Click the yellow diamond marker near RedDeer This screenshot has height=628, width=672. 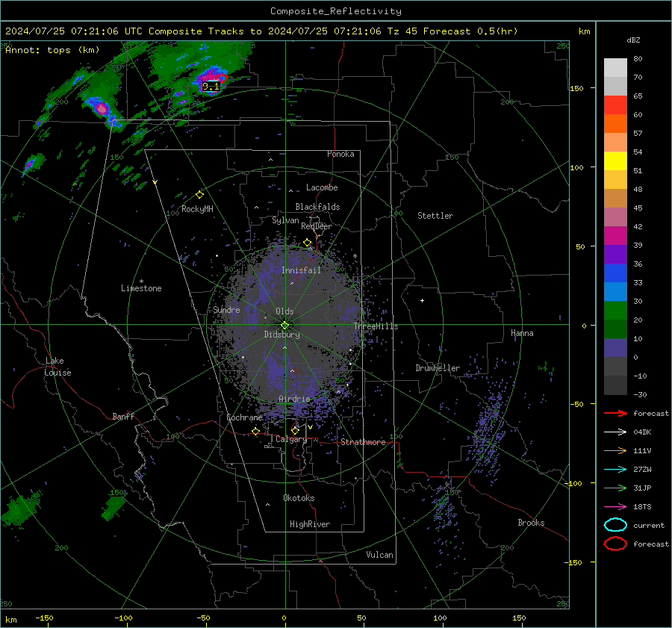point(308,243)
